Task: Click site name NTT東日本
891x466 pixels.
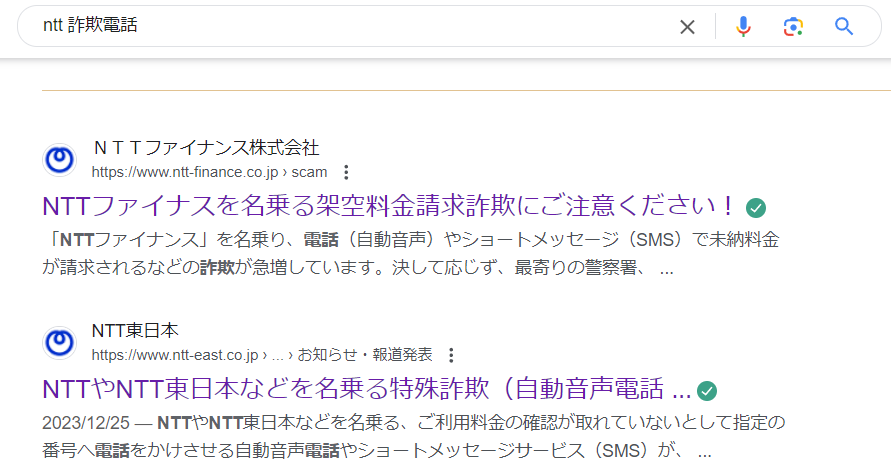Action: (135, 330)
